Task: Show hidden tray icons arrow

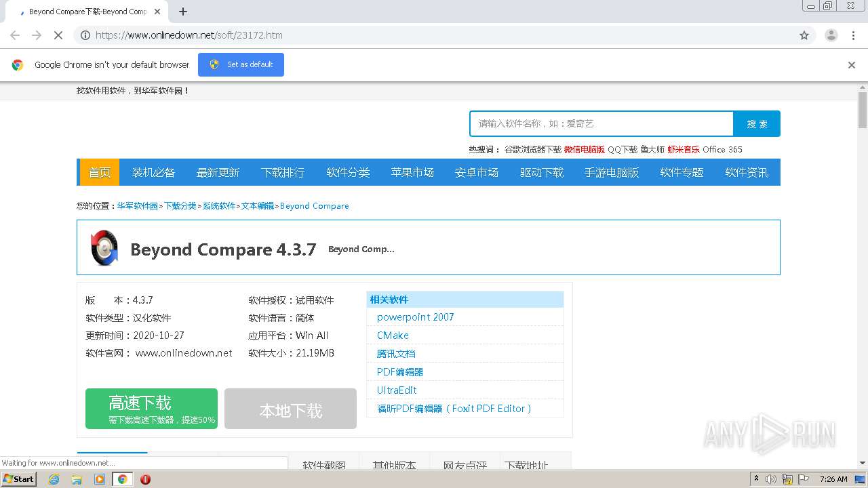Action: coord(756,479)
